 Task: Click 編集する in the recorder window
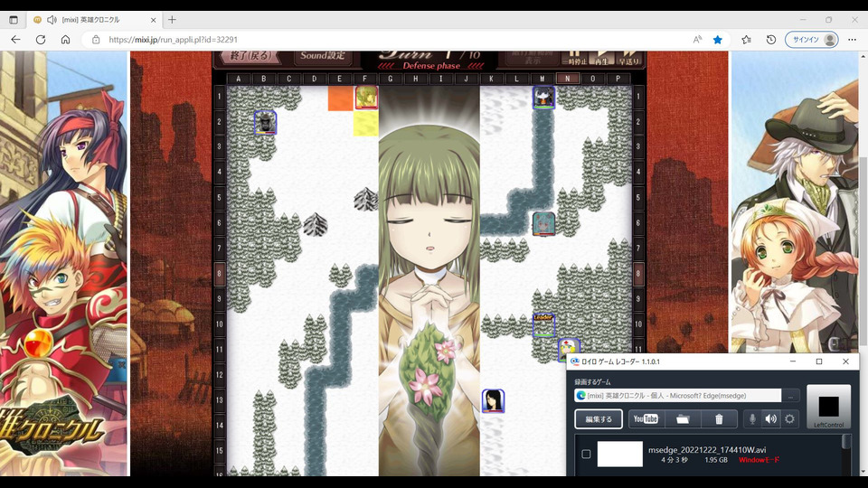click(599, 418)
